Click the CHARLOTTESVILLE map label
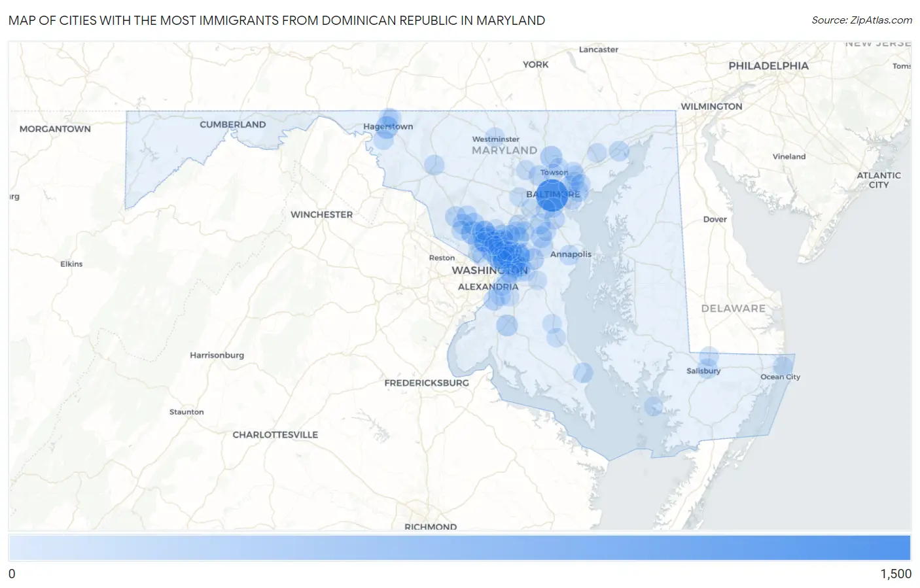The height and width of the screenshot is (588, 920). (x=275, y=434)
